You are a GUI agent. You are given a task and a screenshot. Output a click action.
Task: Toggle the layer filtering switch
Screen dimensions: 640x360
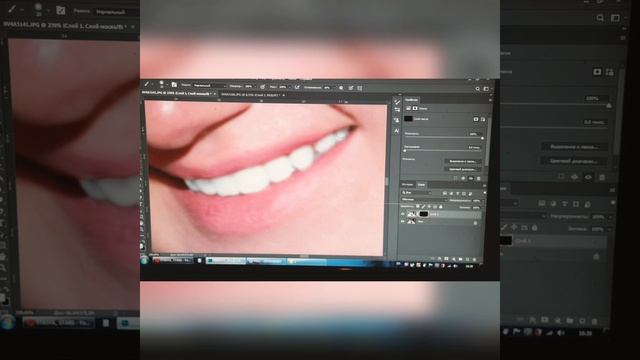[x=485, y=193]
